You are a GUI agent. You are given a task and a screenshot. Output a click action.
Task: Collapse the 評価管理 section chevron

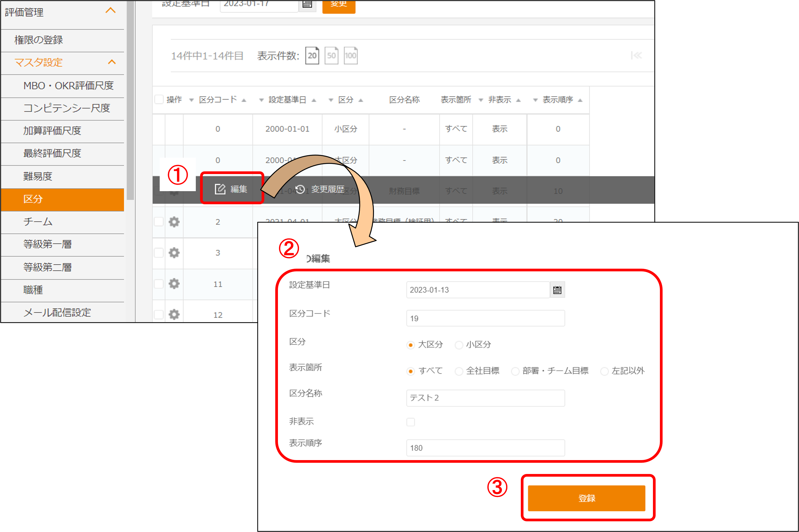(111, 10)
